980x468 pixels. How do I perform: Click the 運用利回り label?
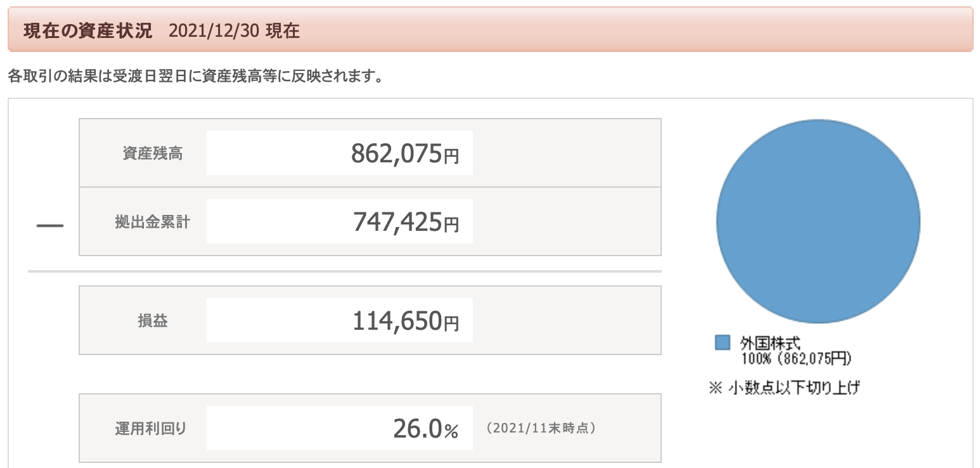coord(151,429)
